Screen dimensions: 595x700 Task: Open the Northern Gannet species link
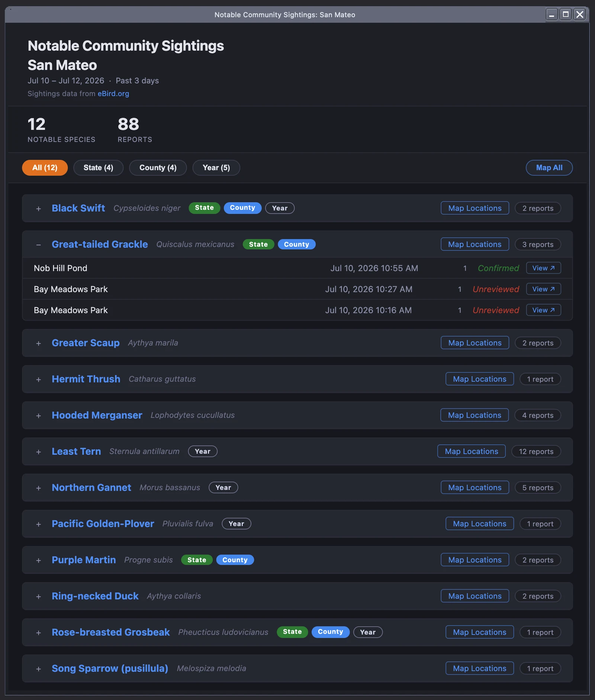pyautogui.click(x=91, y=488)
